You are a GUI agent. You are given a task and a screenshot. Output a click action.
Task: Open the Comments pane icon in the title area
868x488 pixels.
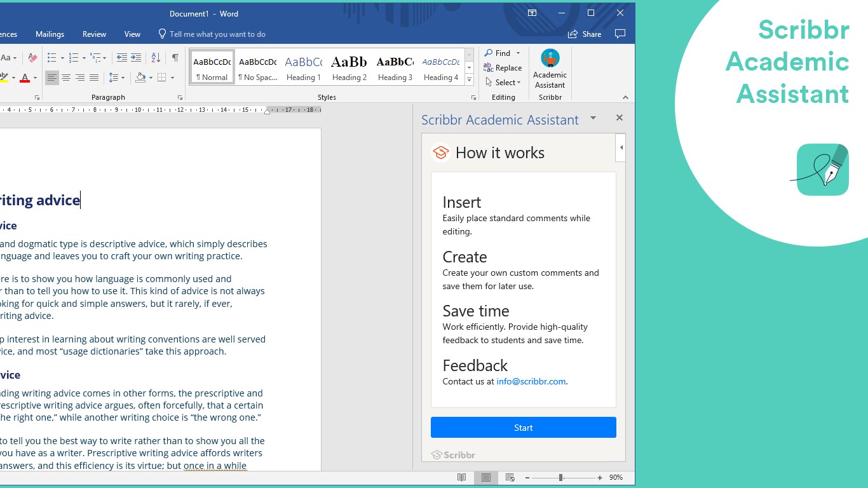click(x=620, y=34)
